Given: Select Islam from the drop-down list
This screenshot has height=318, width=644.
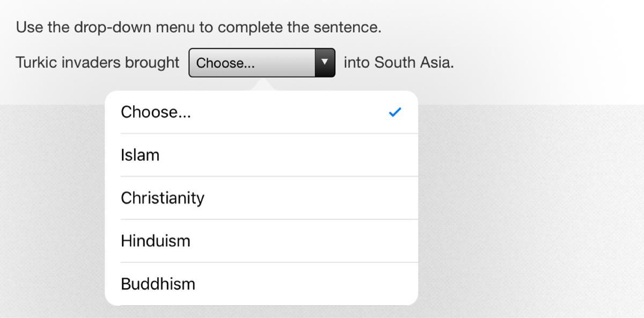Looking at the screenshot, I should click(140, 155).
